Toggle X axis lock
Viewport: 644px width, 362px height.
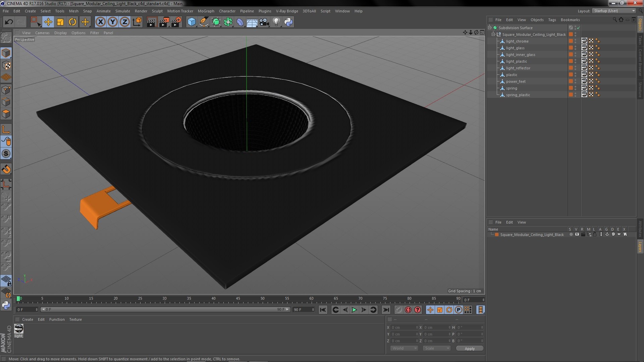(100, 22)
